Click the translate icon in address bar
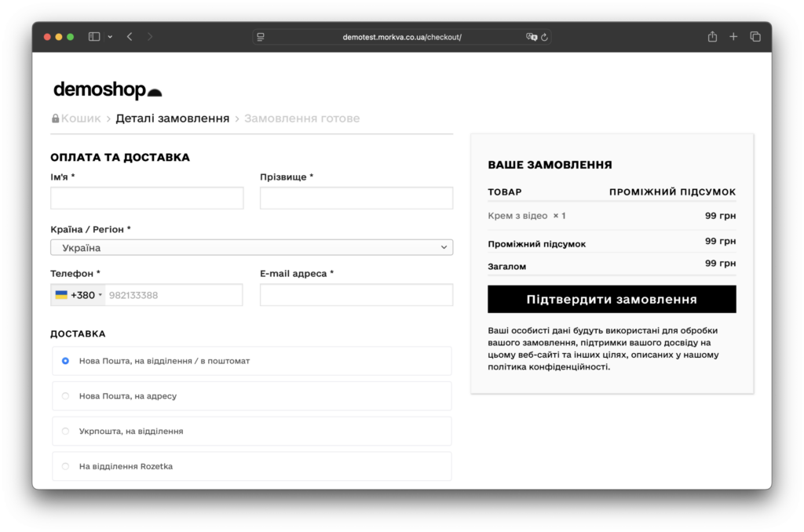Image resolution: width=804 pixels, height=532 pixels. (x=532, y=37)
